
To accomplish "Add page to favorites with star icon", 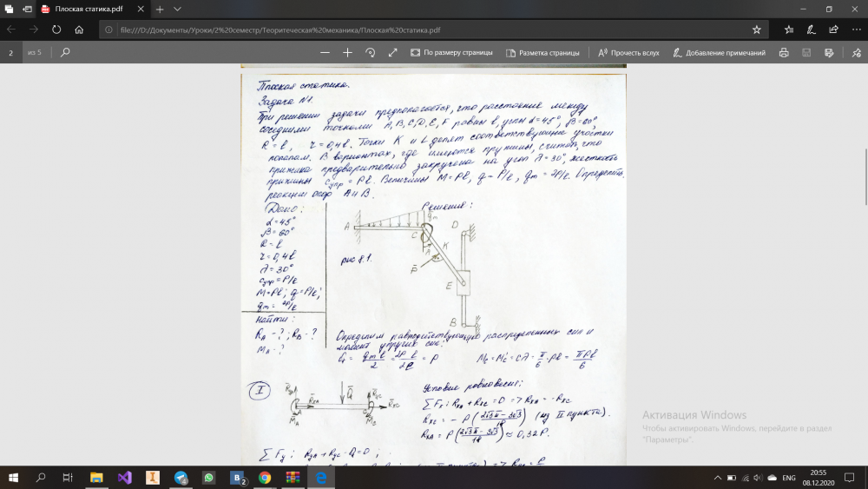I will tap(756, 29).
